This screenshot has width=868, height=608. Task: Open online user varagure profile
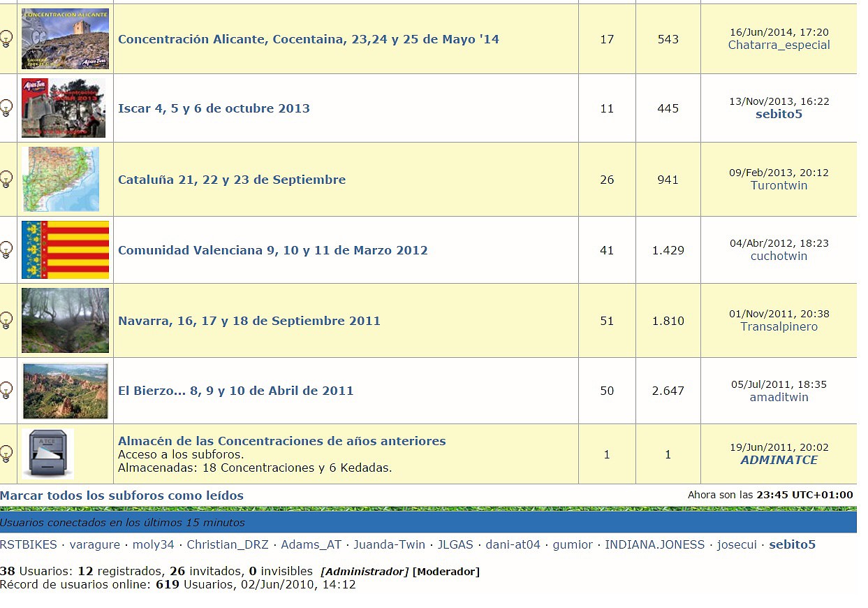pyautogui.click(x=94, y=544)
